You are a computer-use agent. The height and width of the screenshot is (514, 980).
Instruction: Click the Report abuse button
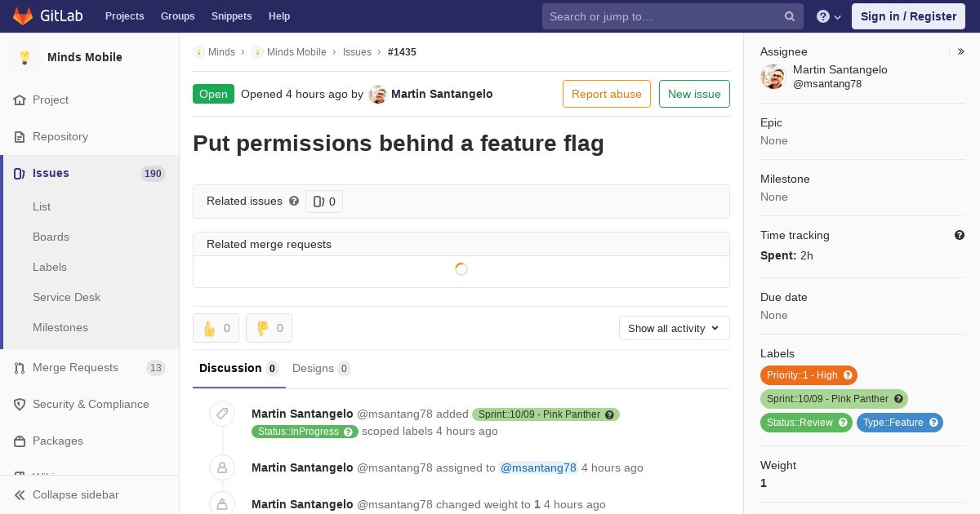(607, 94)
